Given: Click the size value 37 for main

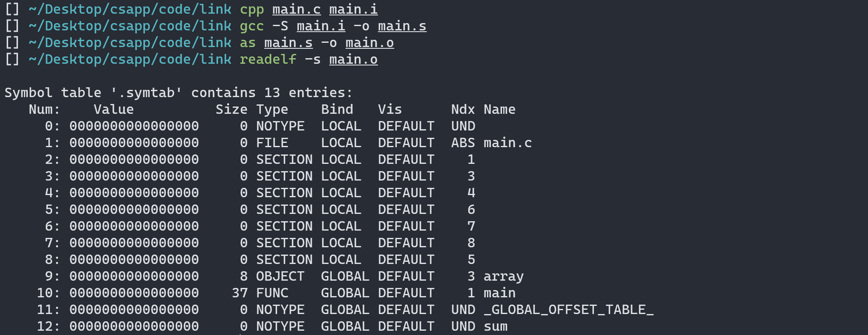Looking at the screenshot, I should (x=239, y=293).
